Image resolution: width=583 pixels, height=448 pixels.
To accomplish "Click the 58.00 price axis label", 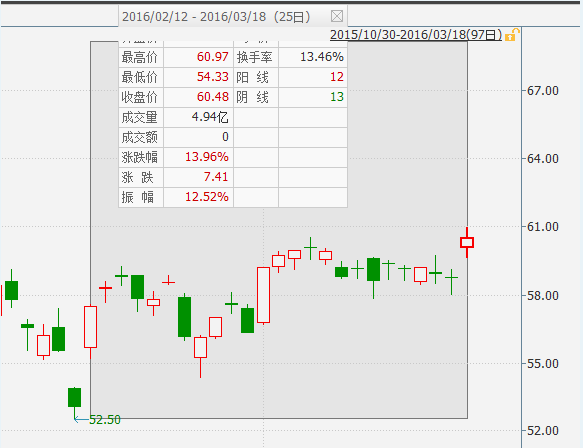I will pos(543,296).
